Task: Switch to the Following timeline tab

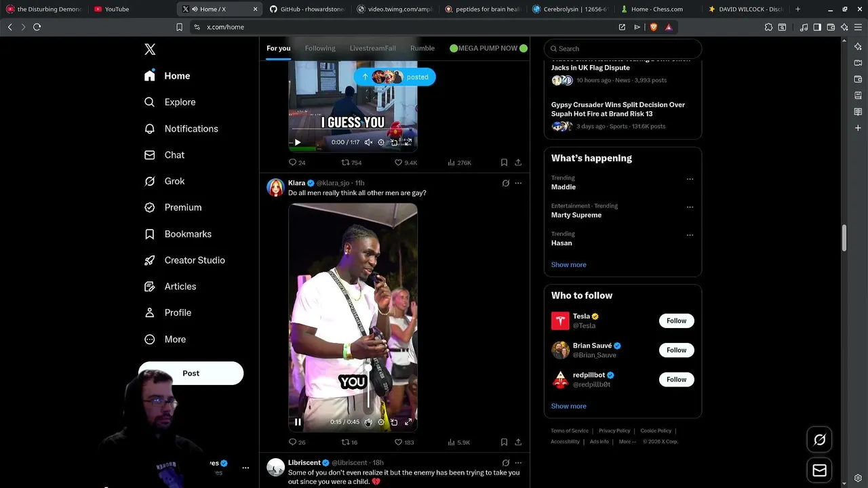Action: (x=320, y=49)
